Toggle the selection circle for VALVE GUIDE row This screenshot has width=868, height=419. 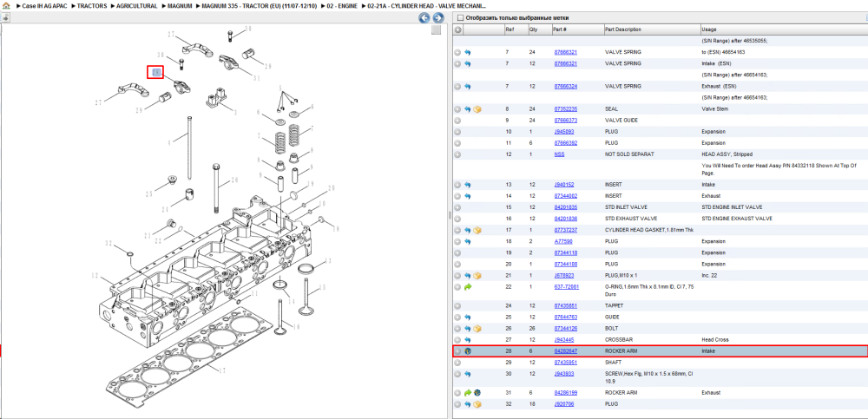tap(457, 120)
